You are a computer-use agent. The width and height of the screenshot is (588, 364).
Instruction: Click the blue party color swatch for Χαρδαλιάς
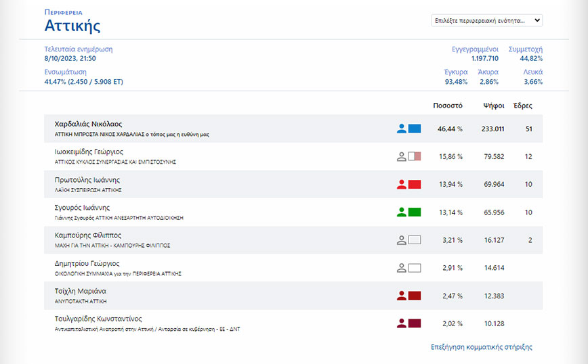415,129
